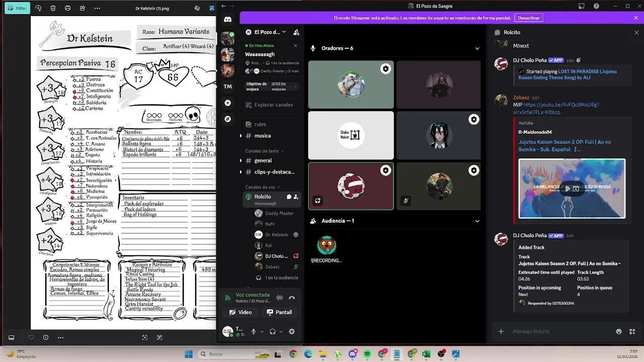The image size is (644, 362).
Task: Select Rolcito voice channel
Action: pos(271,199)
